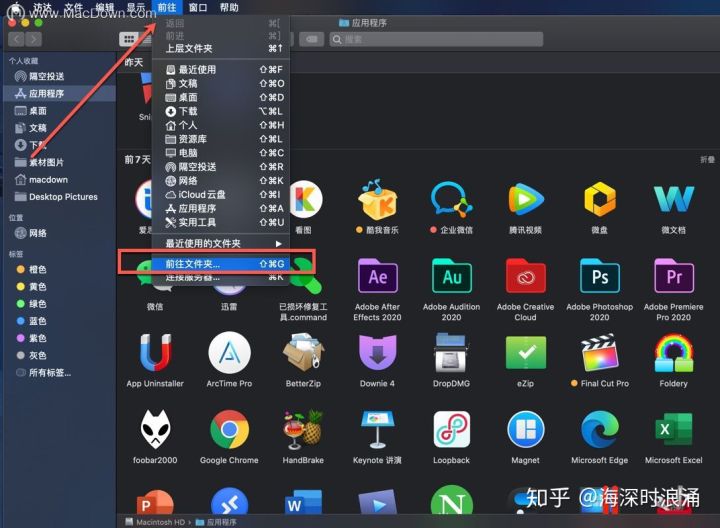Open the eZip app
The height and width of the screenshot is (528, 720).
[525, 353]
